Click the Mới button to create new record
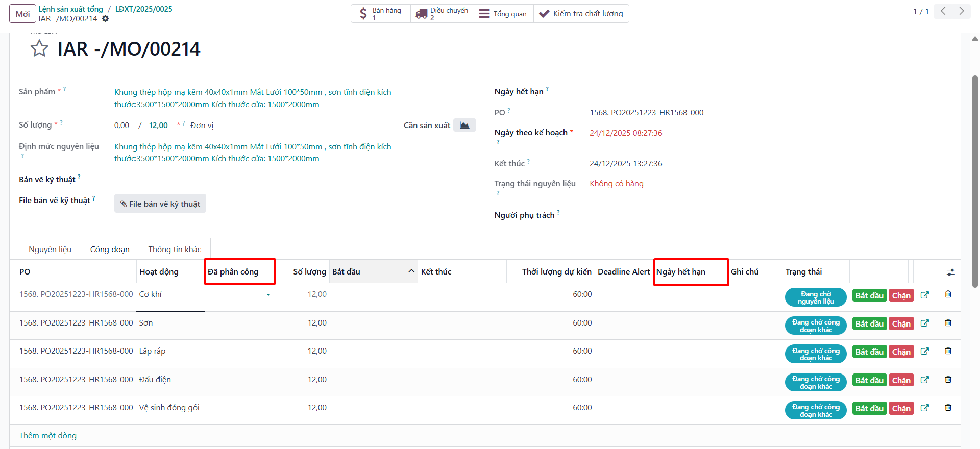Viewport: 980px width, 449px height. coord(22,14)
